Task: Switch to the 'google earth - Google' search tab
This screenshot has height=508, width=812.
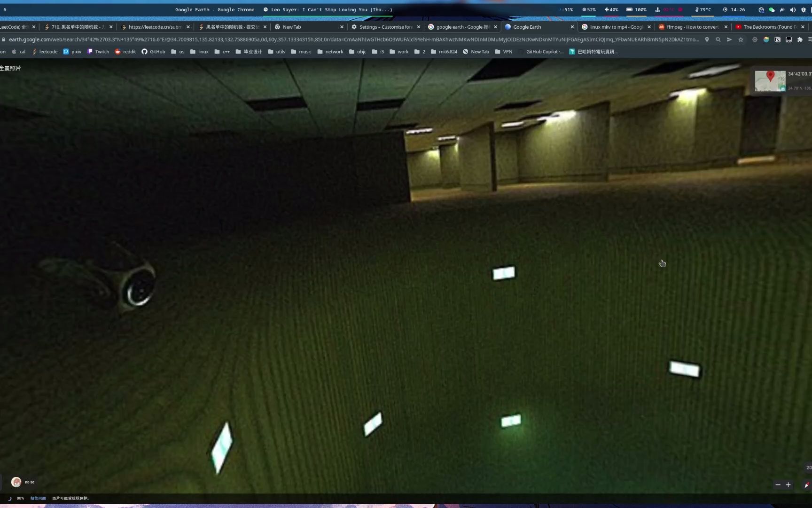Action: [x=463, y=27]
